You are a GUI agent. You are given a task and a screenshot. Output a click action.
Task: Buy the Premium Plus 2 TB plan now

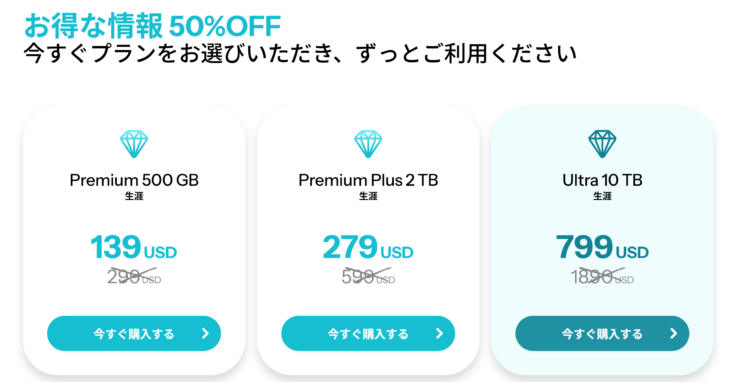coord(368,333)
